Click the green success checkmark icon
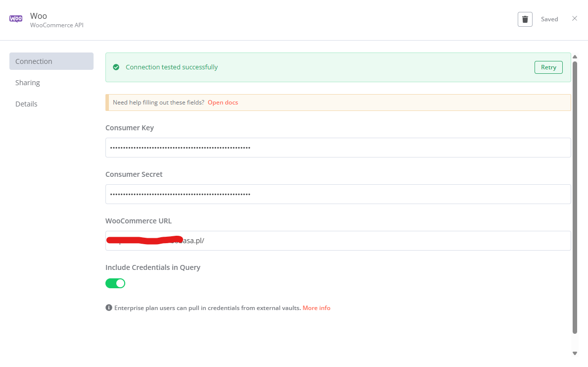Screen dimensions: 588x367 click(116, 67)
